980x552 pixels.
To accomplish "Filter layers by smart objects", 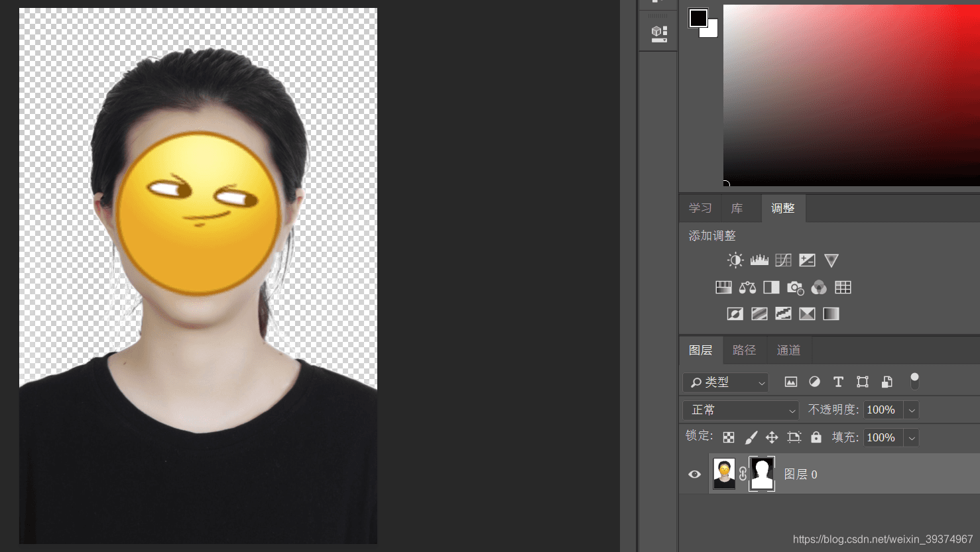I will pos(887,382).
